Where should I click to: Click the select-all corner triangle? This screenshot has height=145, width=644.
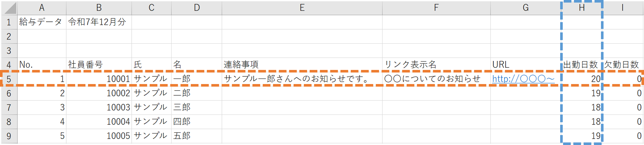click(x=10, y=8)
